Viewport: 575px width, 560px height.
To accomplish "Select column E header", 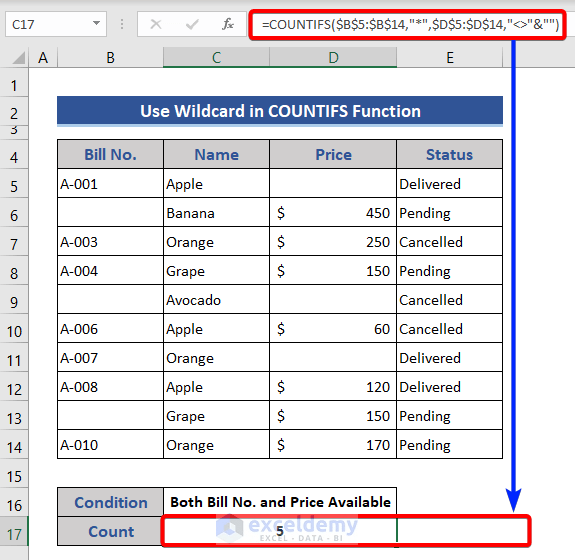I will tap(450, 58).
